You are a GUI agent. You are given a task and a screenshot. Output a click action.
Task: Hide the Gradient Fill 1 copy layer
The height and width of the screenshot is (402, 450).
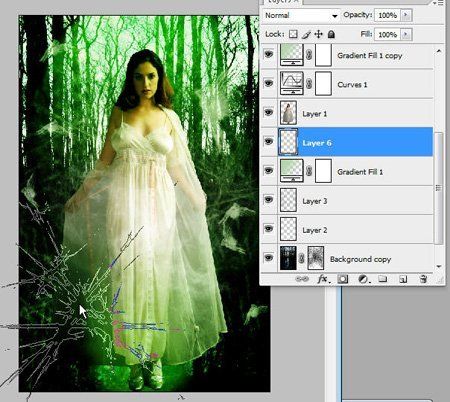pos(269,54)
